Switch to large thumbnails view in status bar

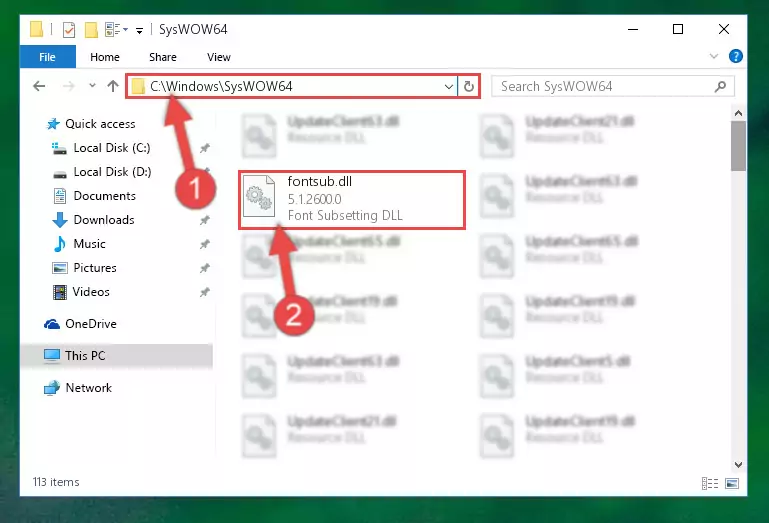[732, 483]
